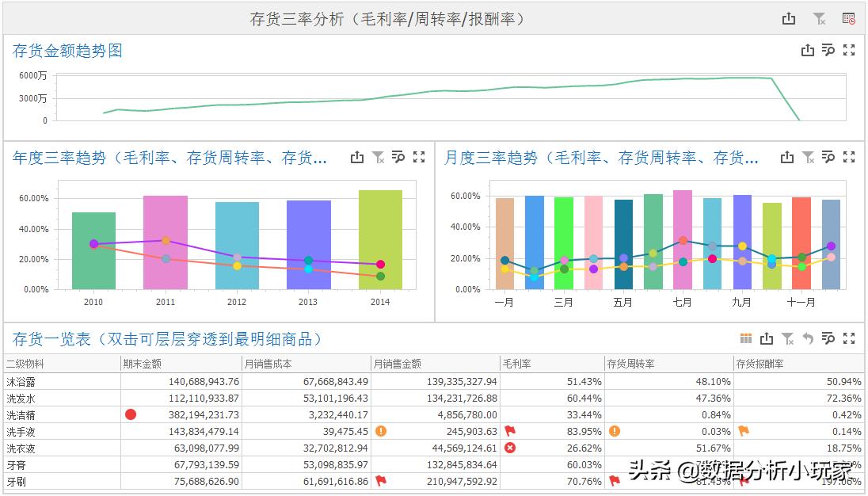Open data search on 月度三率趋势 chart
868x496 pixels.
point(828,157)
